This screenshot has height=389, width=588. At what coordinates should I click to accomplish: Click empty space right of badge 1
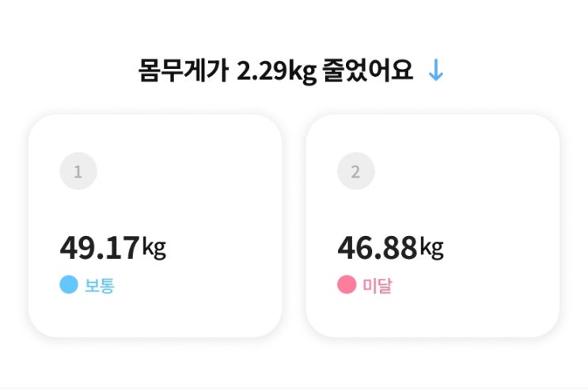[182, 172]
